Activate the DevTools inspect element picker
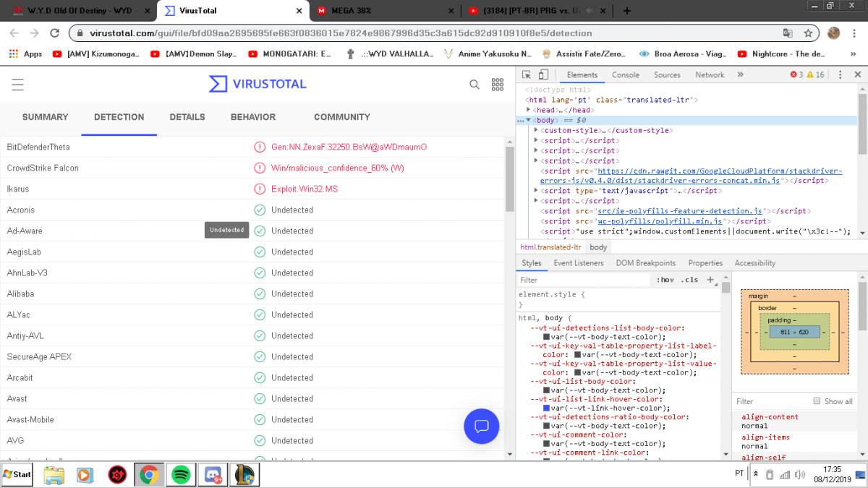The image size is (868, 488). pos(527,74)
